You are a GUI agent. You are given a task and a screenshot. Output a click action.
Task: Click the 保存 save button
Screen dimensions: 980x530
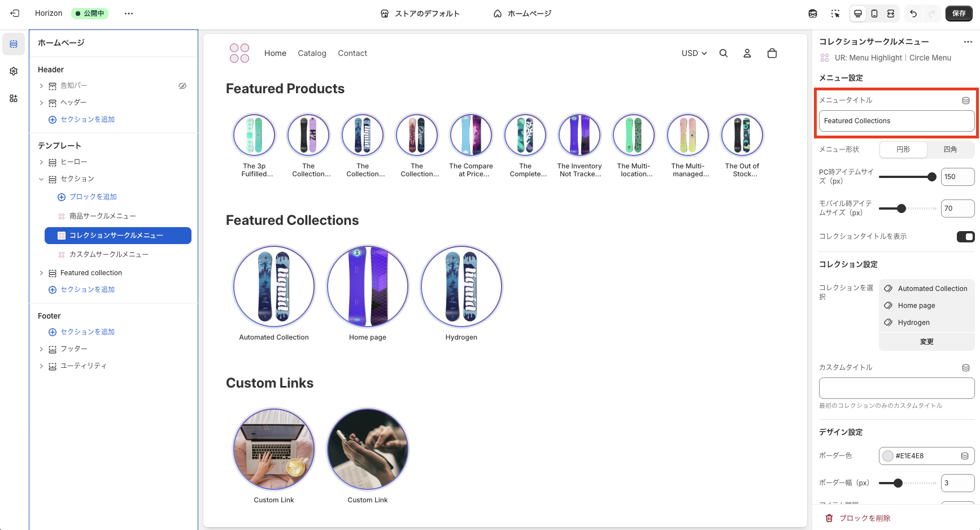coord(959,13)
